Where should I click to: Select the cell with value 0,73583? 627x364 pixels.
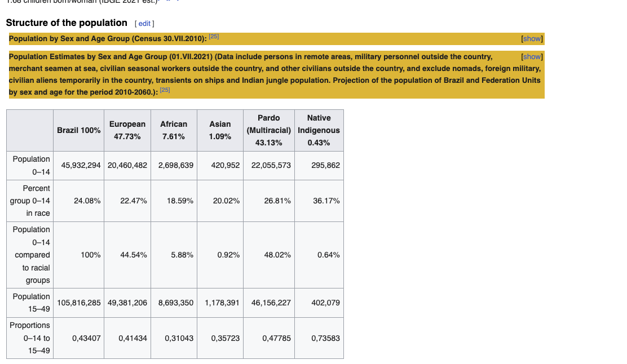click(319, 338)
